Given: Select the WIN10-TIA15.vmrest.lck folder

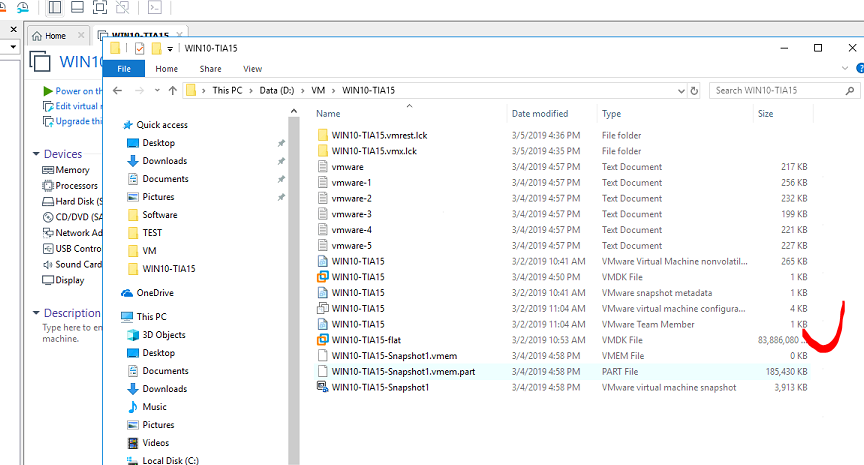Looking at the screenshot, I should tap(563, 135).
